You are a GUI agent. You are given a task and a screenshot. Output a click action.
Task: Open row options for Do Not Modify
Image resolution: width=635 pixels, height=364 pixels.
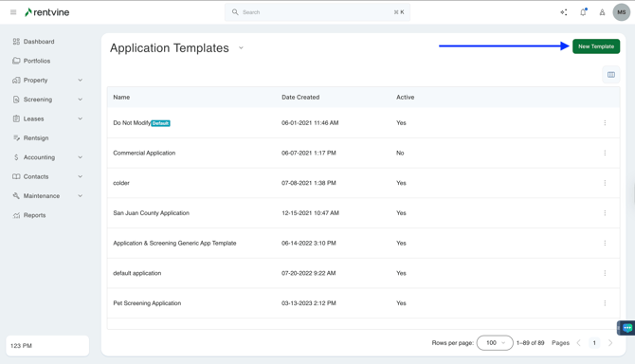click(605, 122)
